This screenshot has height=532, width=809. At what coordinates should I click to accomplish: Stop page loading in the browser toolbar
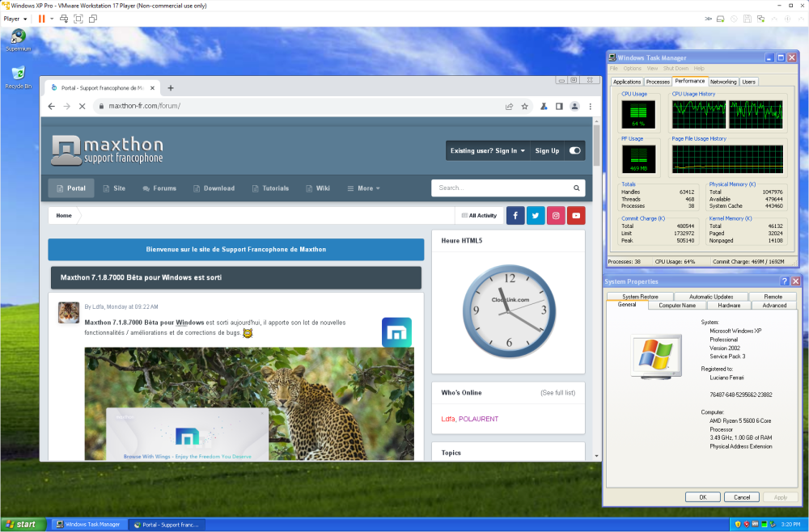[x=82, y=106]
